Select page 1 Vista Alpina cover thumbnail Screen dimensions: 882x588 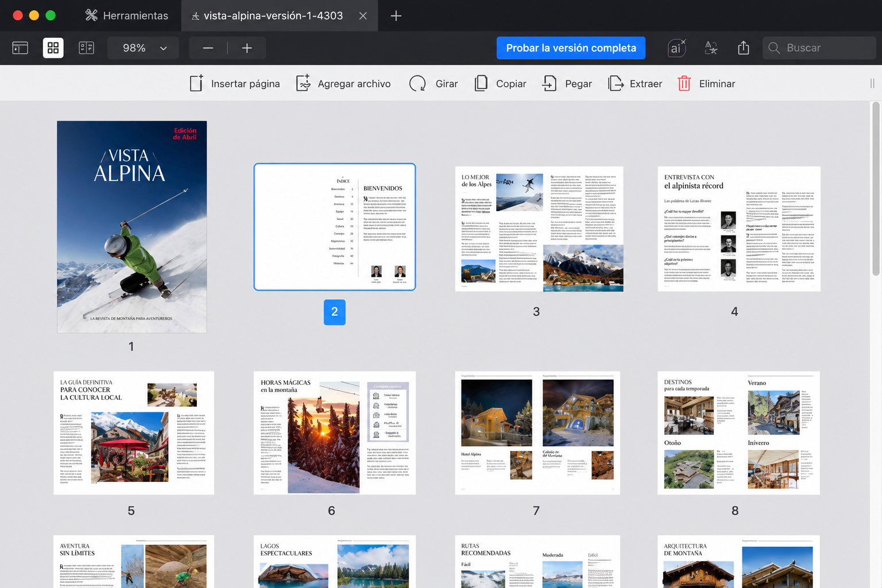point(132,227)
